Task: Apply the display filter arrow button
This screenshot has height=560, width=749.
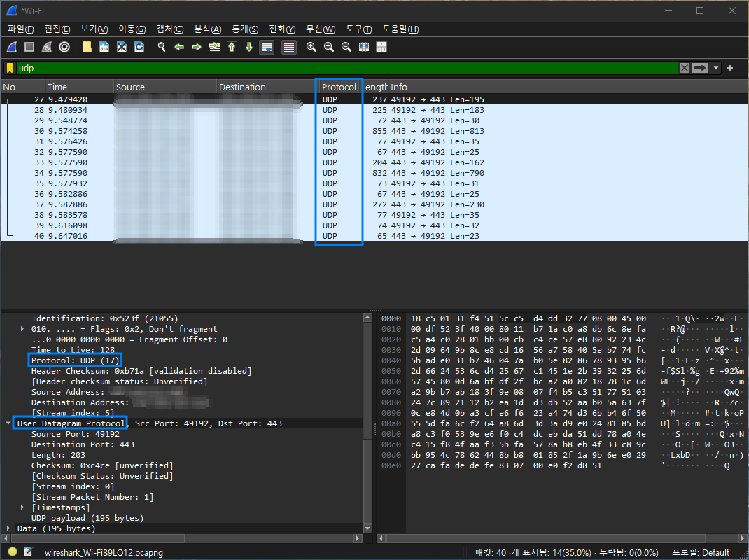Action: [700, 68]
